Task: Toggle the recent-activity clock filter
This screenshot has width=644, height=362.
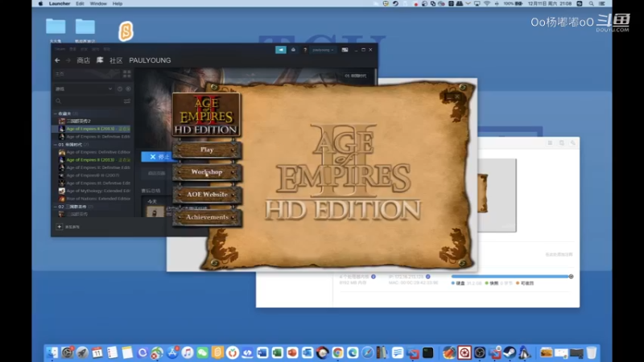Action: pyautogui.click(x=119, y=88)
